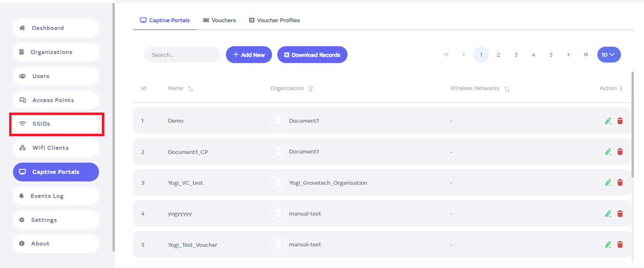Screen dimensions: 644x268
Task: Open Action column three-dot menu
Action: pos(621,89)
